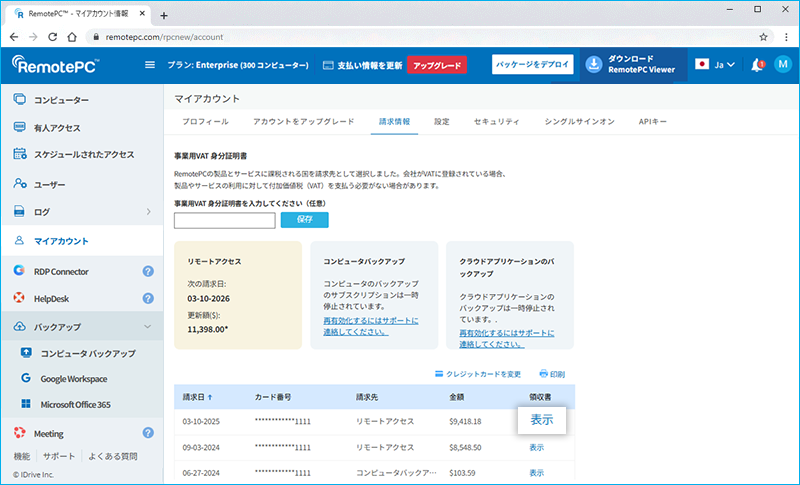Select the Billing Info (請求情報) tab
Screen dimensions: 800x485
pyautogui.click(x=394, y=121)
